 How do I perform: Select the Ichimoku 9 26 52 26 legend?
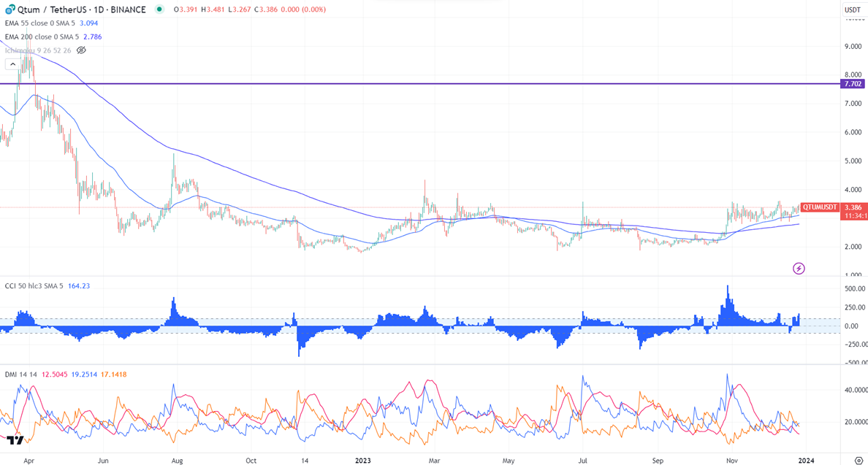pyautogui.click(x=38, y=50)
